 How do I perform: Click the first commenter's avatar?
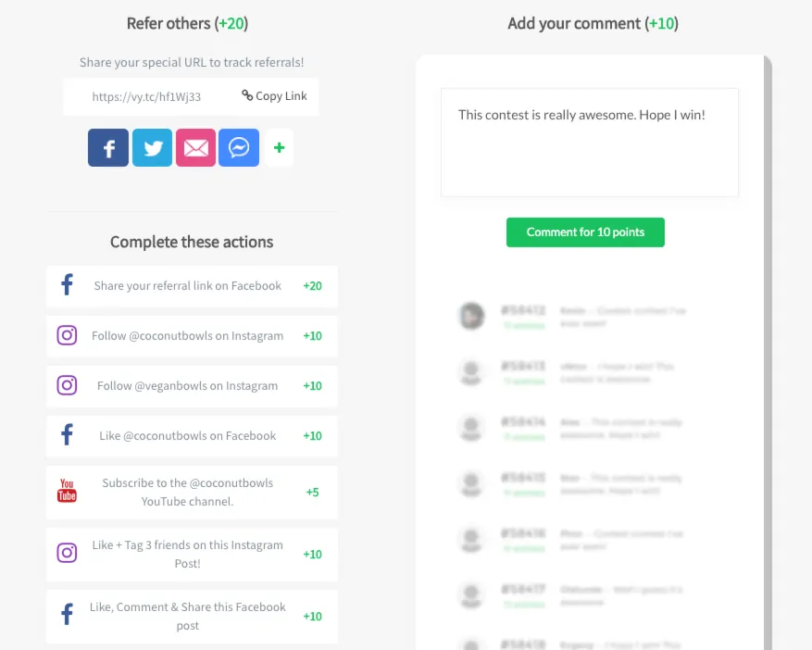471,316
